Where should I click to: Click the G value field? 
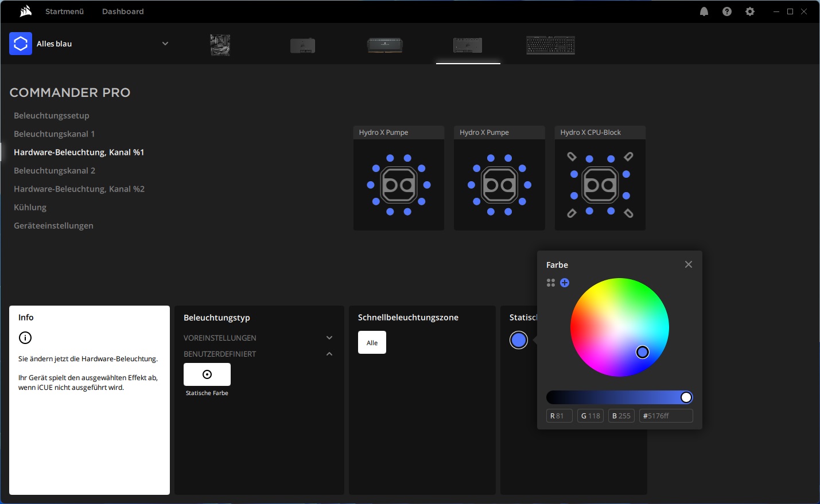pos(590,416)
